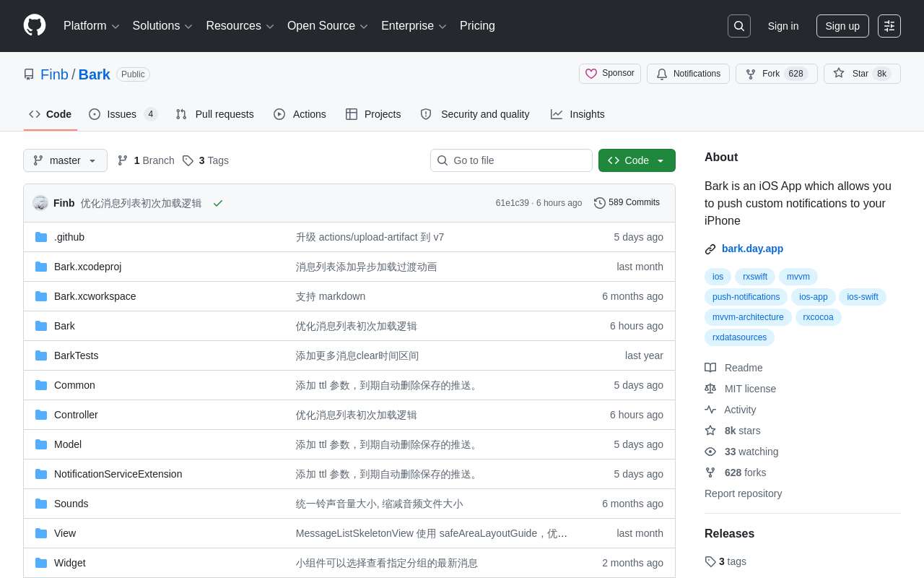The image size is (924, 578).
Task: Switch to the Issues tab
Action: 123,114
